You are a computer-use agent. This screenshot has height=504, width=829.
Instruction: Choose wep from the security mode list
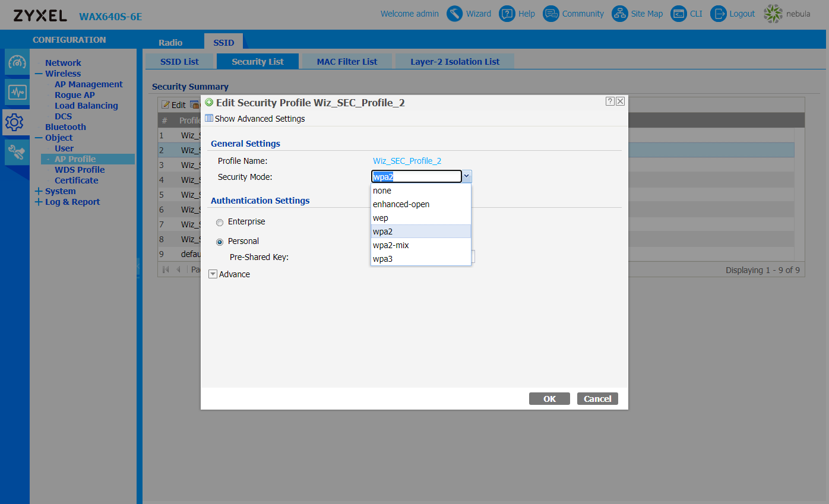420,218
